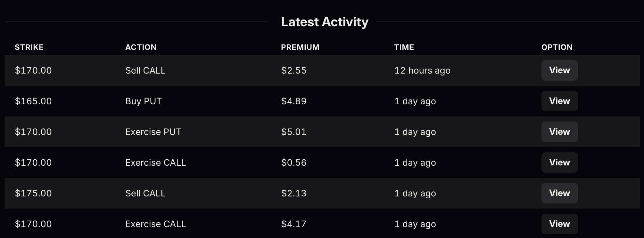Viewport: 644px width, 238px height.
Task: Click the STRIKE column header
Action: [x=29, y=47]
